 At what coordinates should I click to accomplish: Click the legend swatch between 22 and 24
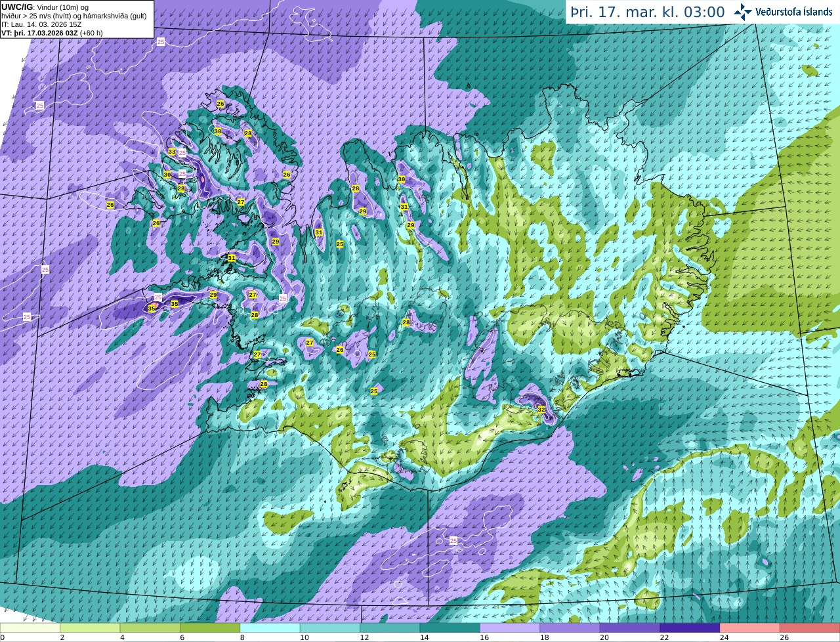(x=690, y=628)
